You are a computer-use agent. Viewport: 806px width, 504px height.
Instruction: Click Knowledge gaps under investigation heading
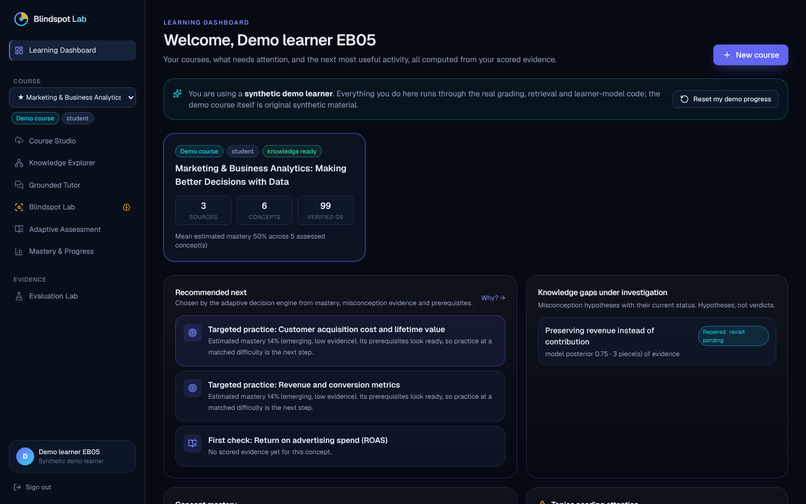602,292
